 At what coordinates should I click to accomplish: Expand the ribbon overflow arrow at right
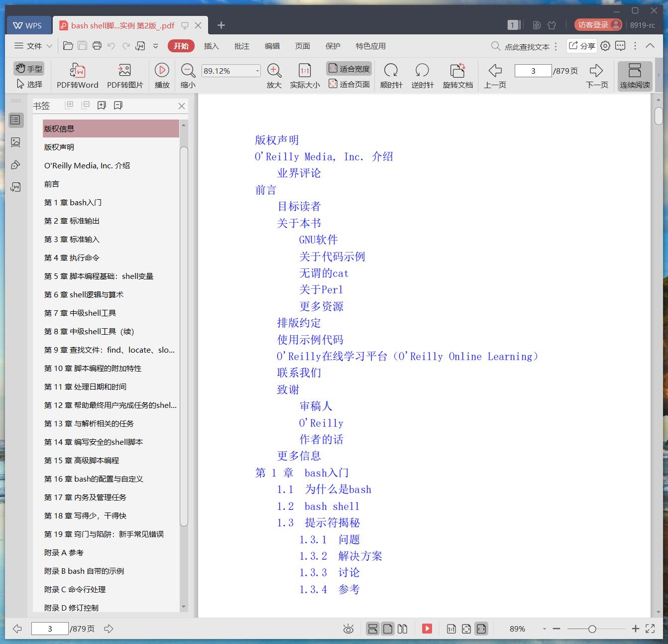coord(659,76)
